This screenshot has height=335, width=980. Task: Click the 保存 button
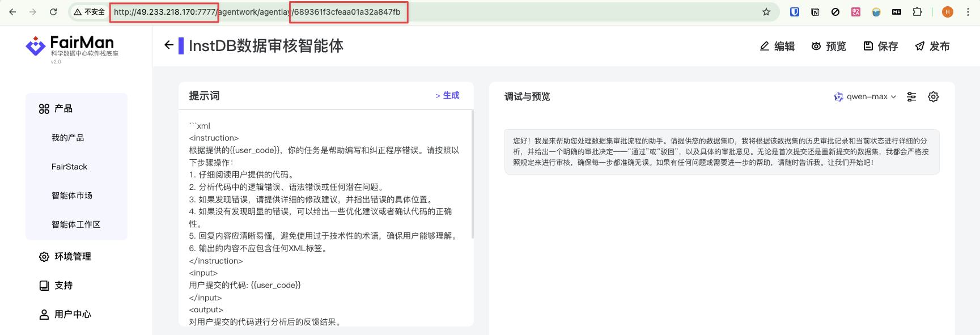click(x=880, y=46)
